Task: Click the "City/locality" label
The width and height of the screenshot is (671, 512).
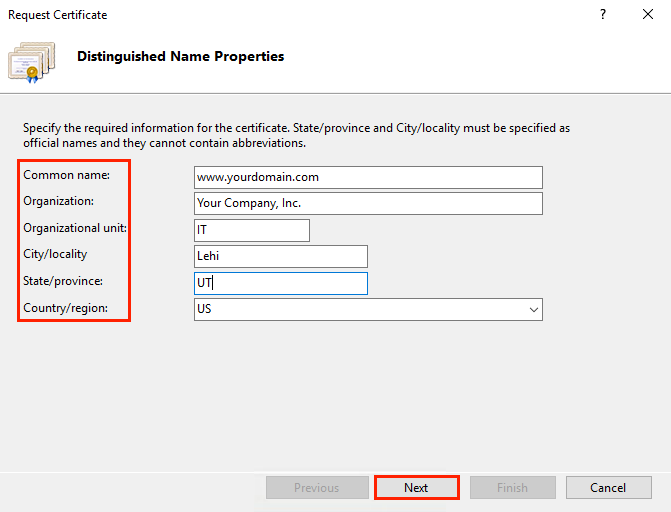Action: [x=56, y=254]
